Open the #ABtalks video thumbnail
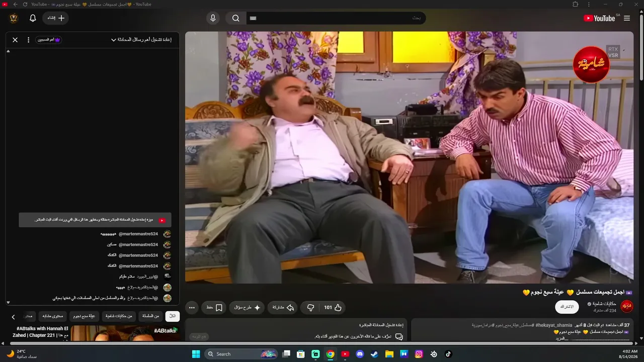The width and height of the screenshot is (644, 362). point(125,333)
